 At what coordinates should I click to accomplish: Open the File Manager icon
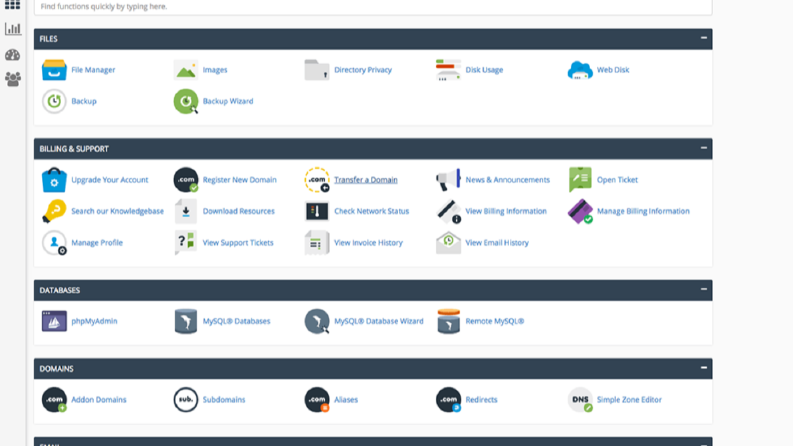pyautogui.click(x=54, y=70)
